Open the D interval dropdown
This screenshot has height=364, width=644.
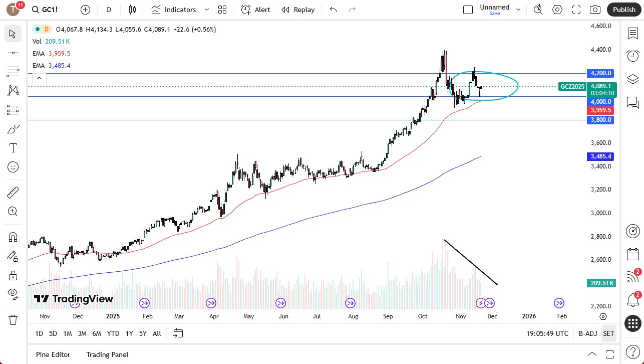click(108, 10)
